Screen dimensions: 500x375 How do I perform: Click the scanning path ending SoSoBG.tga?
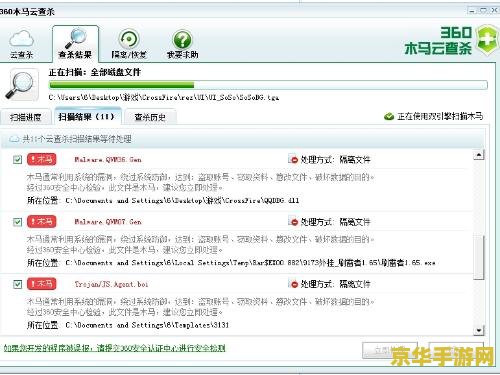pyautogui.click(x=164, y=97)
